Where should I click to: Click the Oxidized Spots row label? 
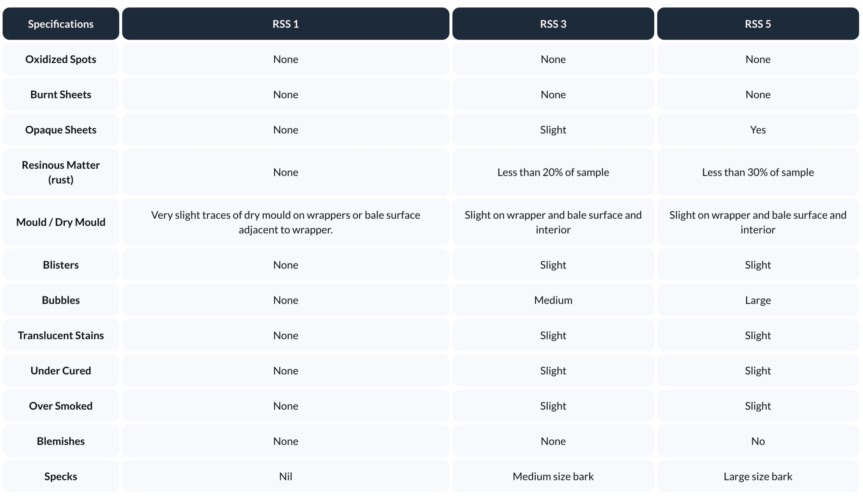pyautogui.click(x=61, y=59)
